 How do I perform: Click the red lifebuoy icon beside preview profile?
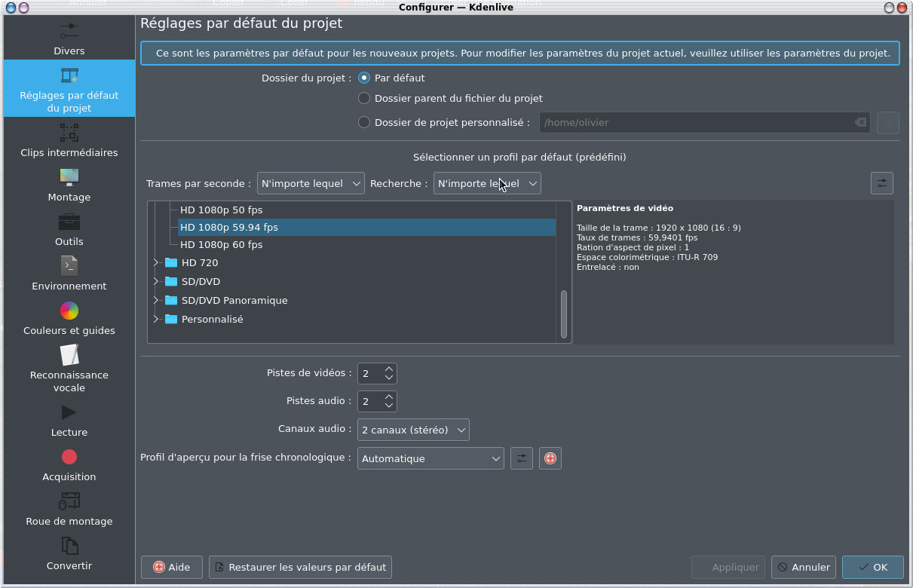(x=550, y=458)
